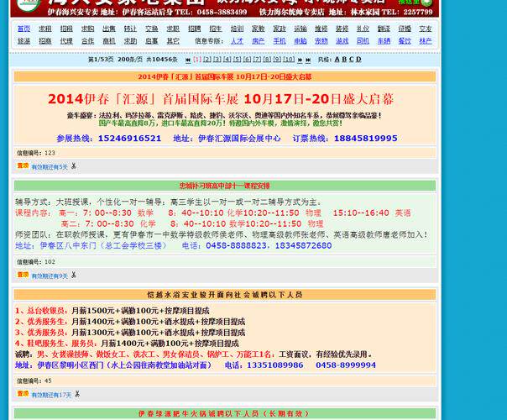Open the bathhouse recruitment listing title bar
The image size is (507, 420).
[225, 295]
